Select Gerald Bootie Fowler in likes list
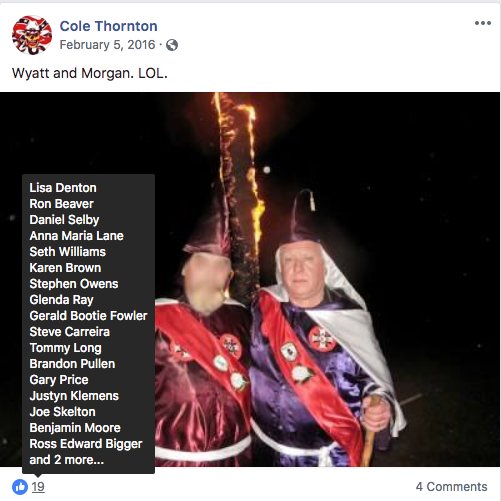Image resolution: width=501 pixels, height=501 pixels. point(88,316)
